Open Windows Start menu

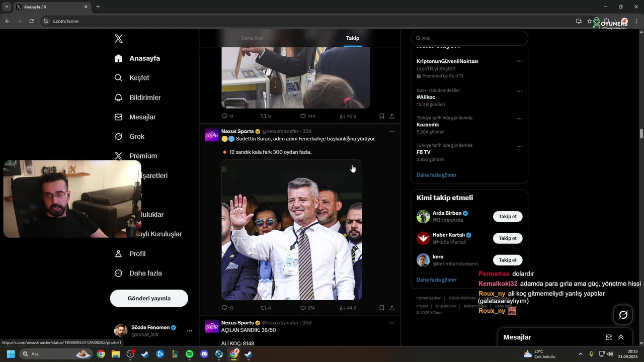11,354
